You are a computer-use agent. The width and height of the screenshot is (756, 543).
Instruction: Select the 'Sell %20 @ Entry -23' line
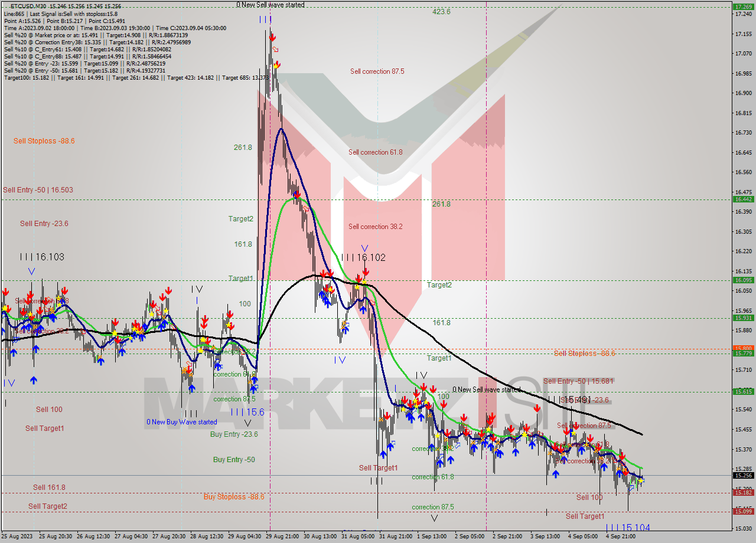pyautogui.click(x=84, y=63)
